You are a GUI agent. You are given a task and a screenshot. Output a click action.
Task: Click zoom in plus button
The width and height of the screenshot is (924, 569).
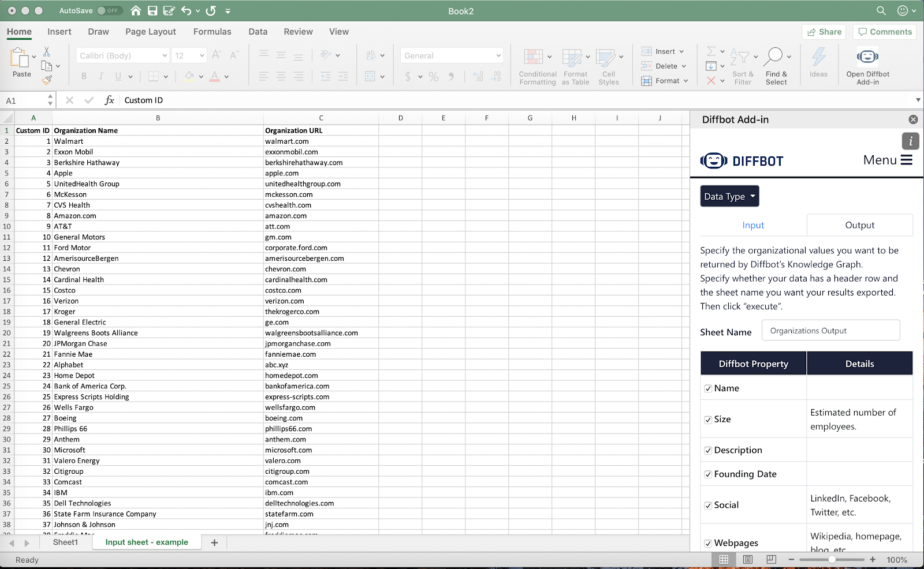pos(873,559)
